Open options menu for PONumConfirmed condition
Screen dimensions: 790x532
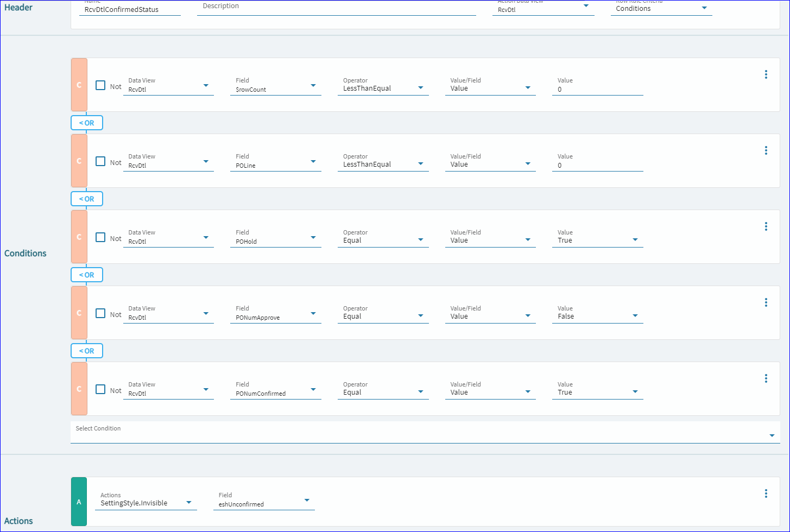(766, 378)
